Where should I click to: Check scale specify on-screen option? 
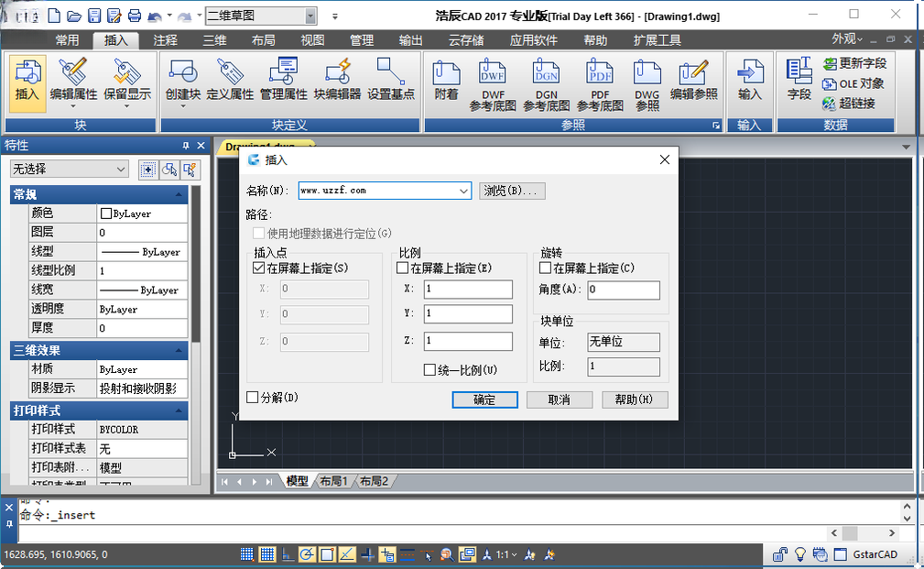pyautogui.click(x=403, y=268)
